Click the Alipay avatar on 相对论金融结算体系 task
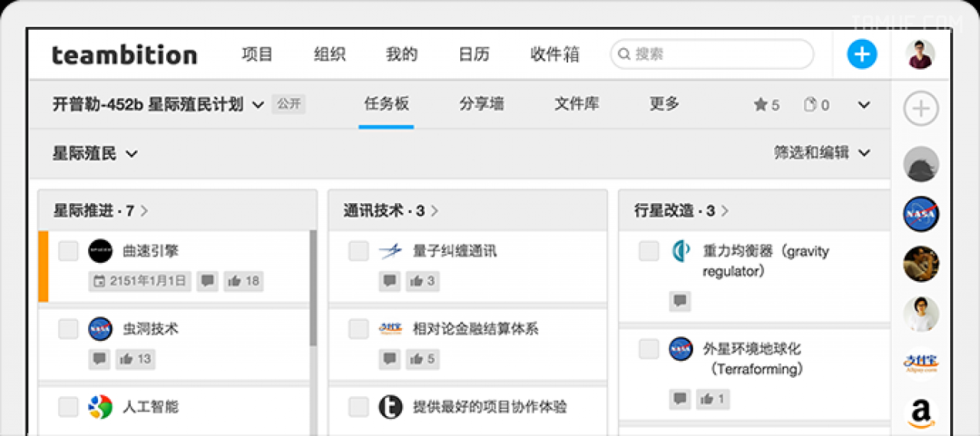980x436 pixels. coord(390,329)
